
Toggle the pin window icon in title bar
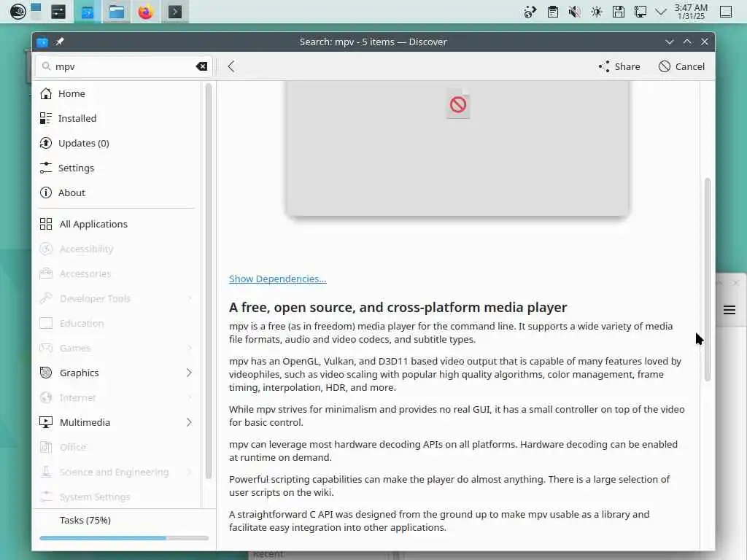point(60,42)
